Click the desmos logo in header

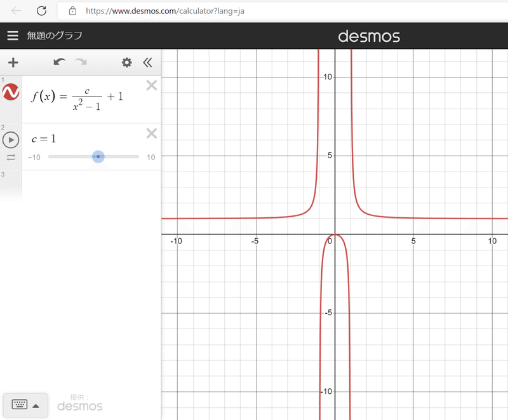(x=369, y=36)
